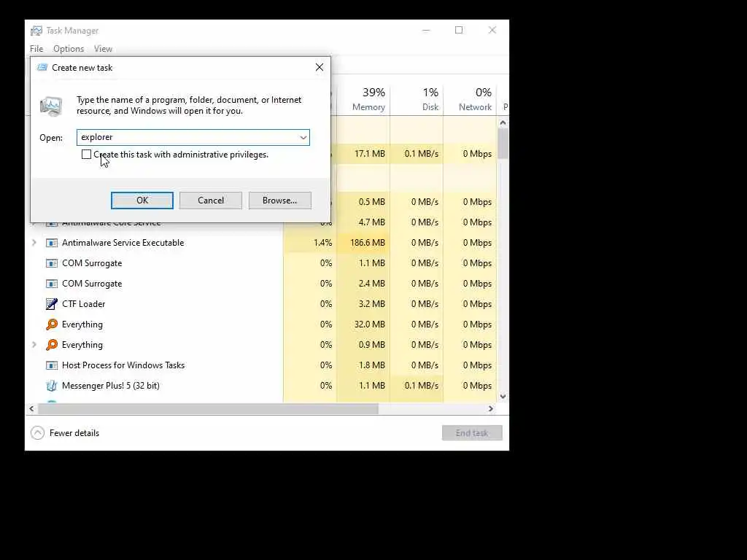Select the second COM Surrogate row name
747x560 pixels.
coord(92,284)
